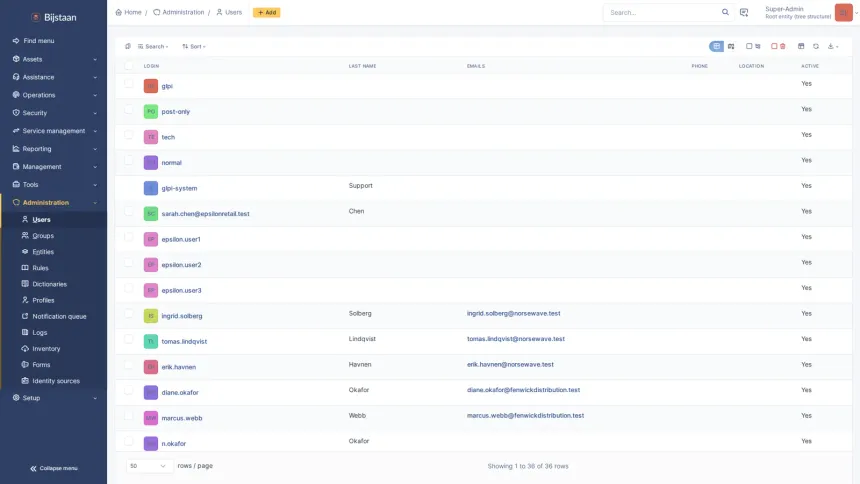This screenshot has width=860, height=484.
Task: Expand the Service management menu
Action: coord(54,131)
